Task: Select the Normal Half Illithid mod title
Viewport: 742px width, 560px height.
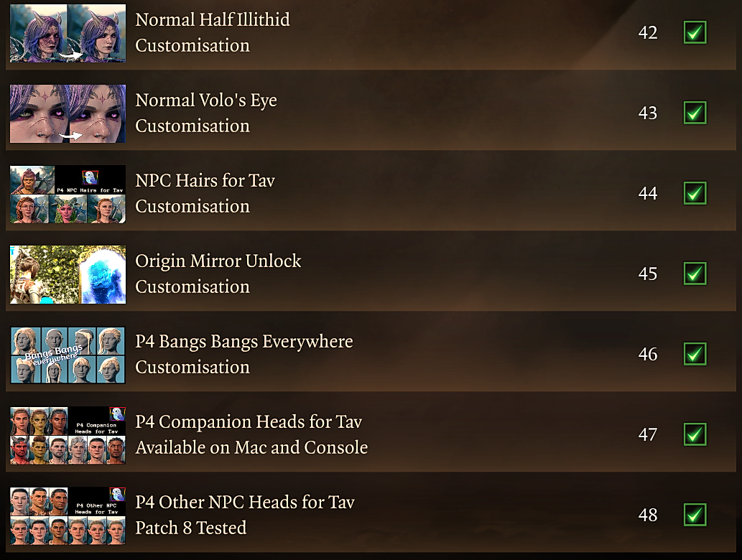Action: point(213,20)
